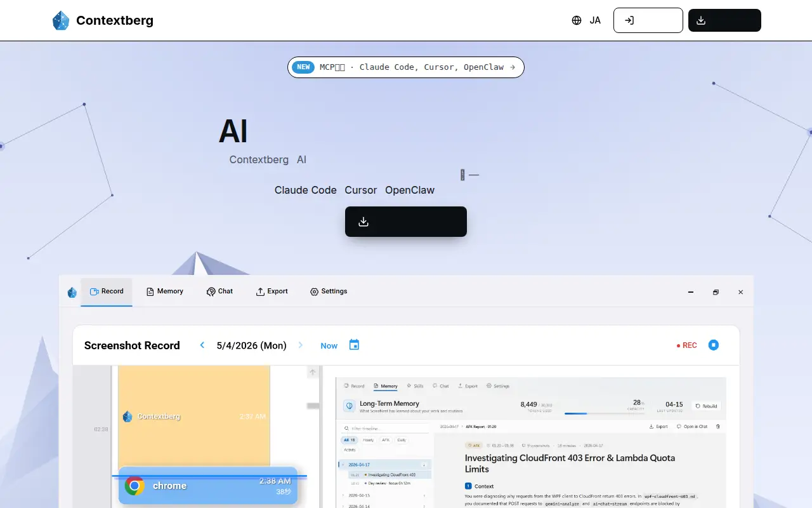The width and height of the screenshot is (812, 508).
Task: Open the JA language switcher with globe icon
Action: 586,20
